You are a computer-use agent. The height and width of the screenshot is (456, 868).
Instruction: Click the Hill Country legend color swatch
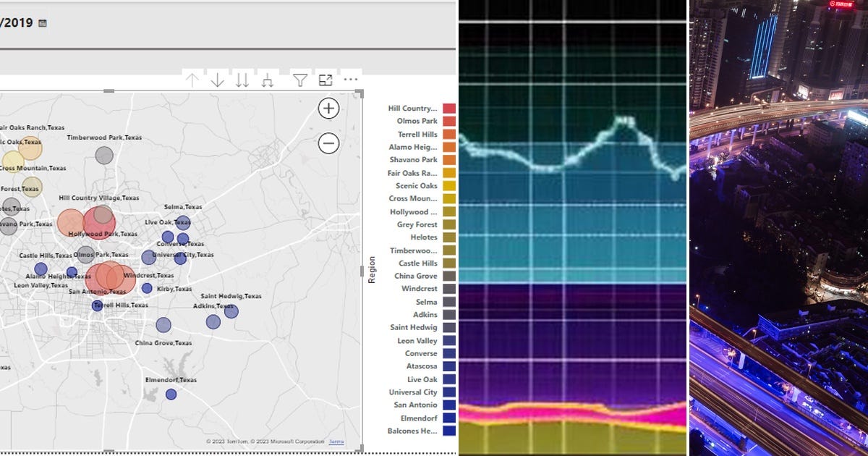pyautogui.click(x=449, y=109)
